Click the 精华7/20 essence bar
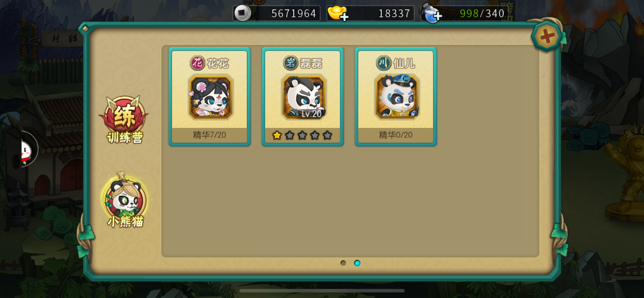This screenshot has width=644, height=298. coord(210,135)
